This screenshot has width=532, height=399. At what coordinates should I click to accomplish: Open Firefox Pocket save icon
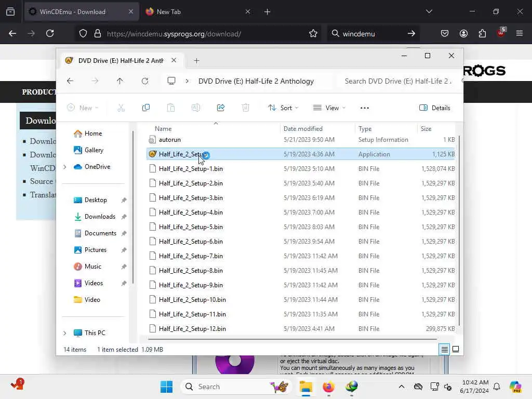[x=445, y=33]
